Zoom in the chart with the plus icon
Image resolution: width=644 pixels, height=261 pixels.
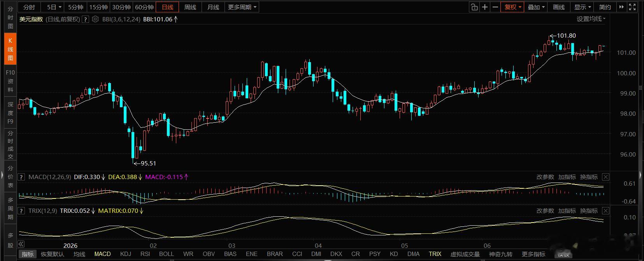[x=485, y=7]
